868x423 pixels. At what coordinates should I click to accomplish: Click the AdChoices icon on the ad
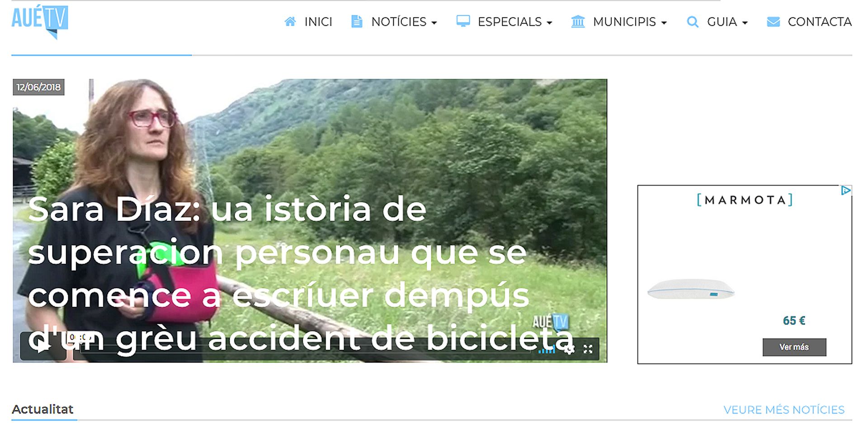pos(846,190)
